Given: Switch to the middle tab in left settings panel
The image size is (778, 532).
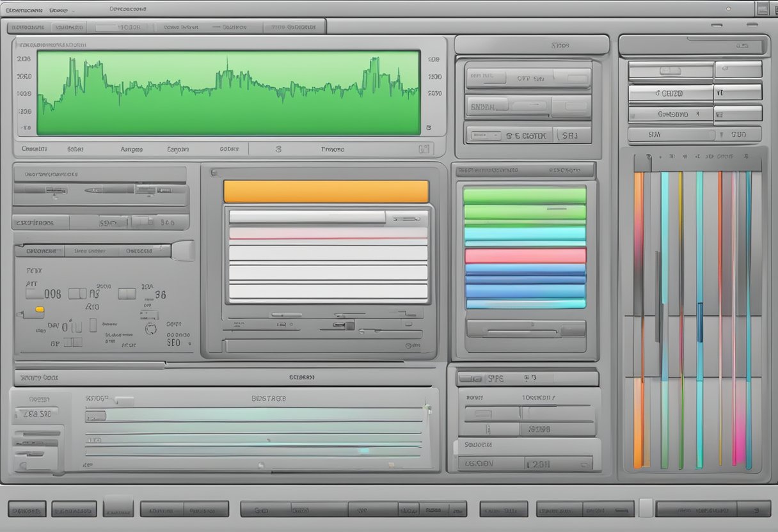Looking at the screenshot, I should pos(89,251).
